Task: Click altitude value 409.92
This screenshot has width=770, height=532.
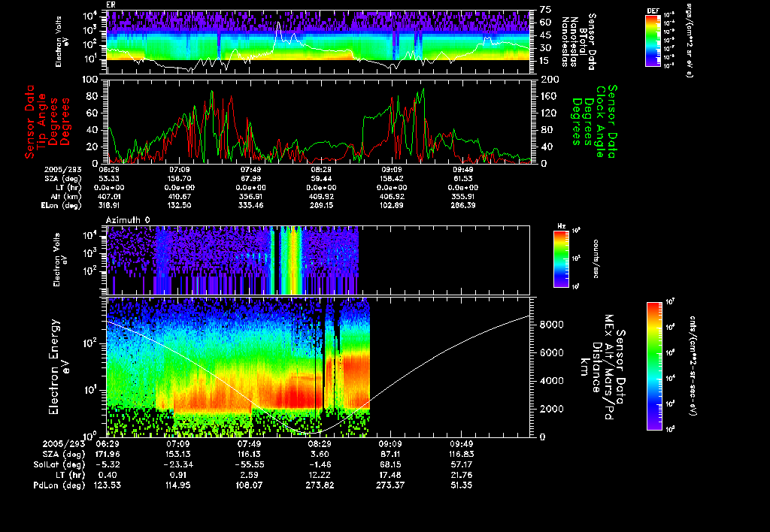Action: pyautogui.click(x=321, y=196)
